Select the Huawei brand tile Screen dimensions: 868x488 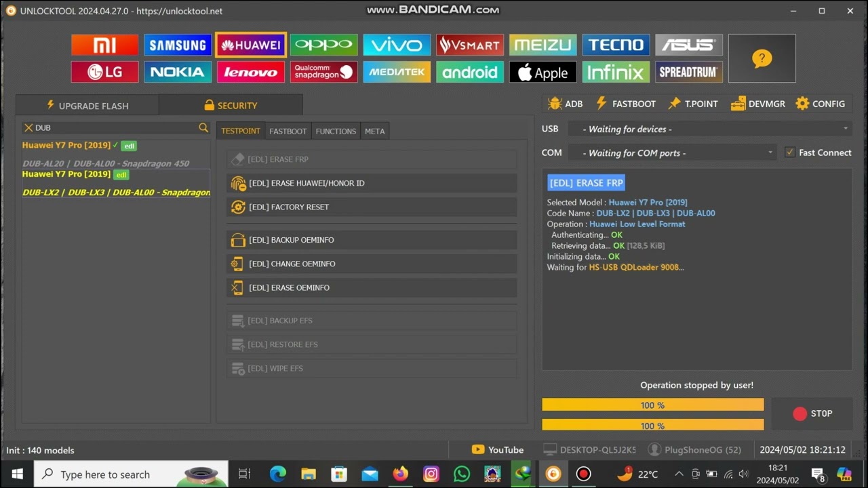tap(251, 45)
